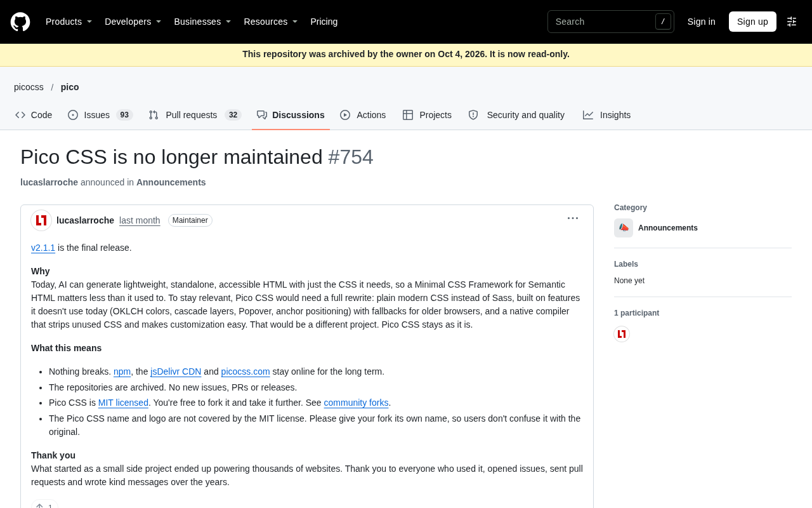Open the npm link
The image size is (812, 508).
pos(122,371)
